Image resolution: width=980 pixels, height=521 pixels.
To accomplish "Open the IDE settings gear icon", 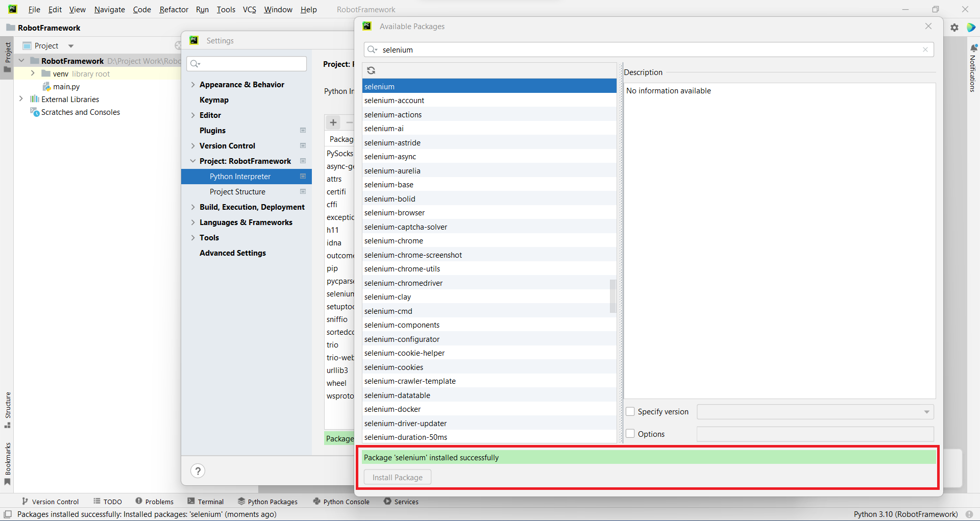I will 954,28.
